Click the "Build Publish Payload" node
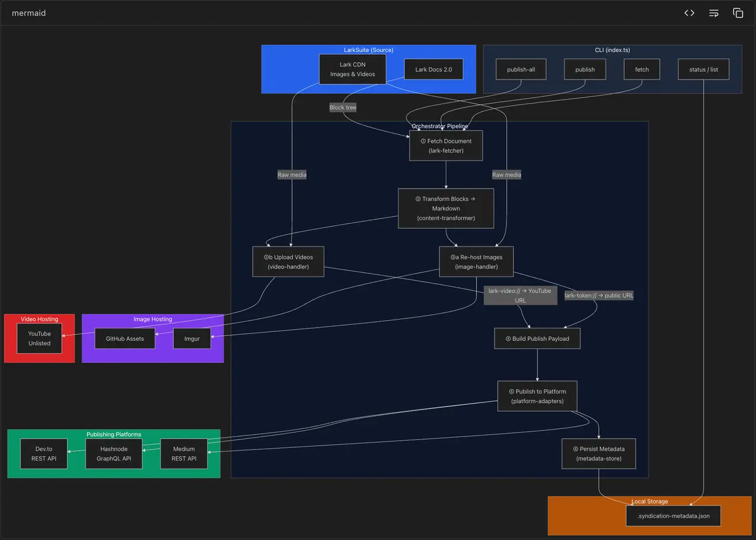Viewport: 756px width, 540px height. click(537, 338)
